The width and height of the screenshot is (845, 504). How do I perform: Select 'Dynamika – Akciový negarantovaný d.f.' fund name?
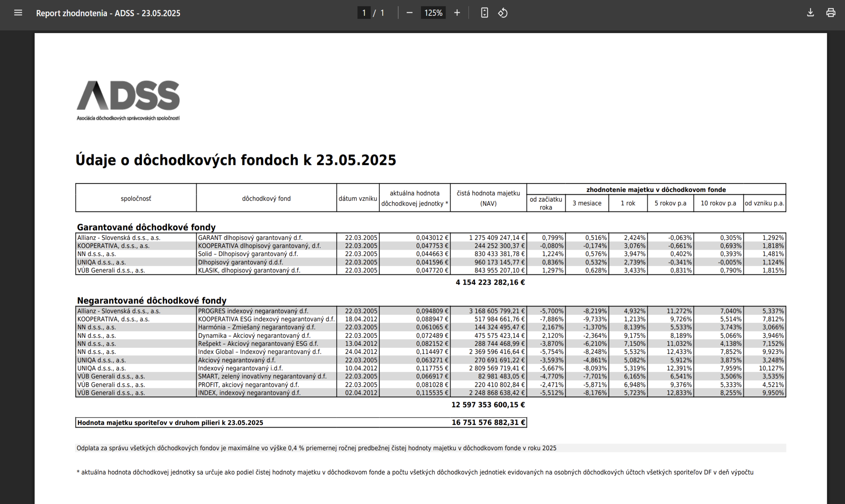tap(254, 335)
